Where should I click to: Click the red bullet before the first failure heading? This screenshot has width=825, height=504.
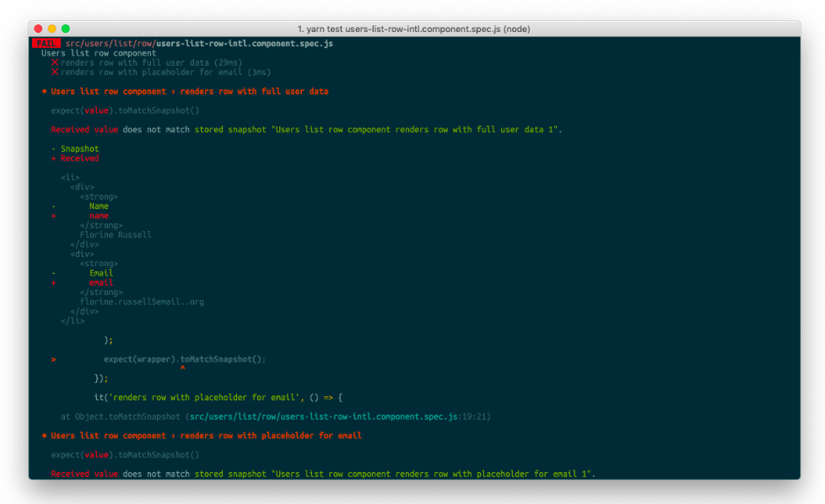[44, 92]
